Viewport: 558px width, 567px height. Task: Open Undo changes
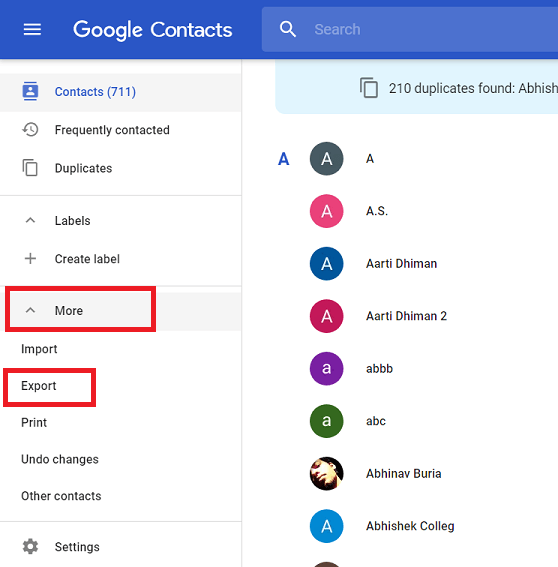point(60,459)
